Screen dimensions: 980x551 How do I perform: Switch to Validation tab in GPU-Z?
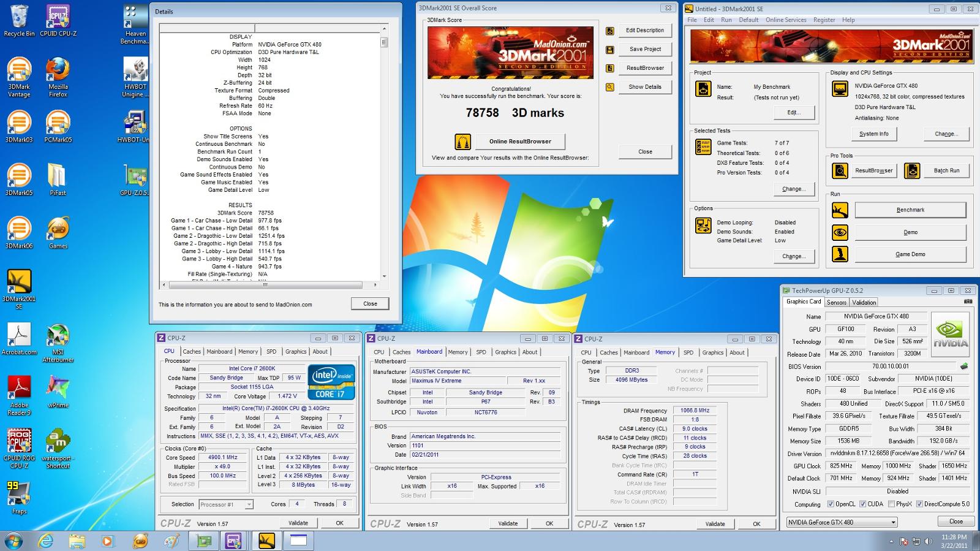(864, 302)
